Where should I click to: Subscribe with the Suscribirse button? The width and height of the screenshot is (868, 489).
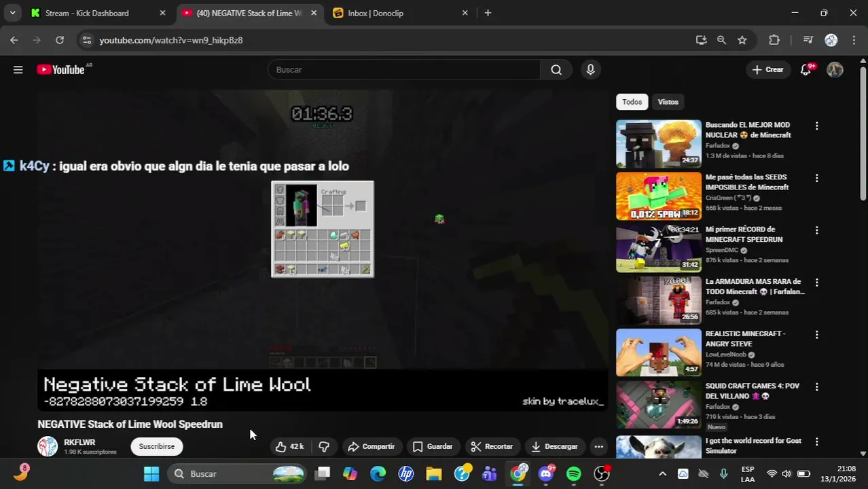pyautogui.click(x=157, y=446)
